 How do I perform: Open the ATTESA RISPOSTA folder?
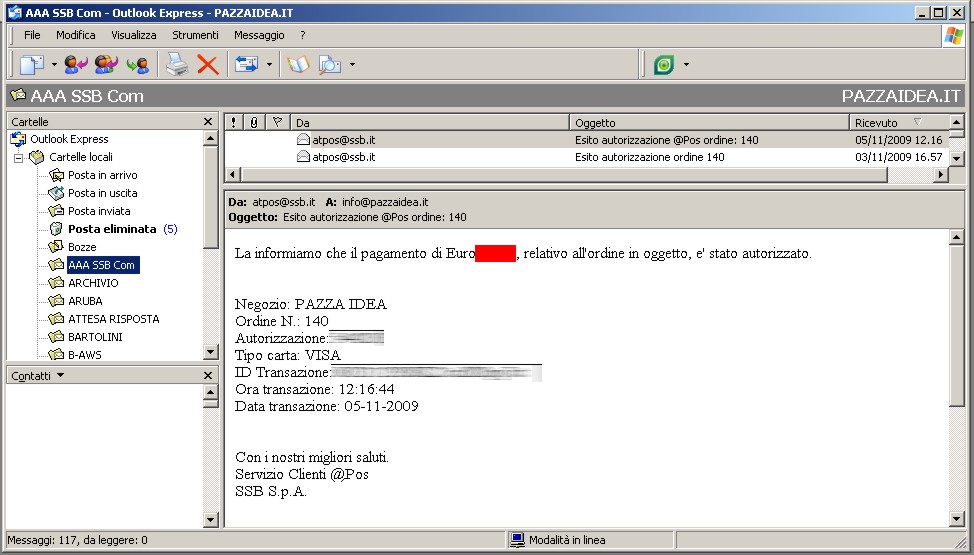[114, 319]
